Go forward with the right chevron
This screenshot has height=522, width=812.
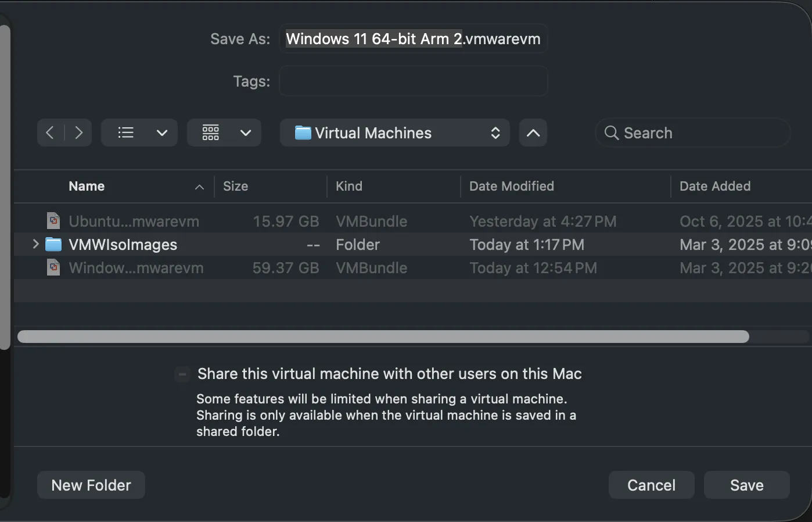pyautogui.click(x=78, y=133)
